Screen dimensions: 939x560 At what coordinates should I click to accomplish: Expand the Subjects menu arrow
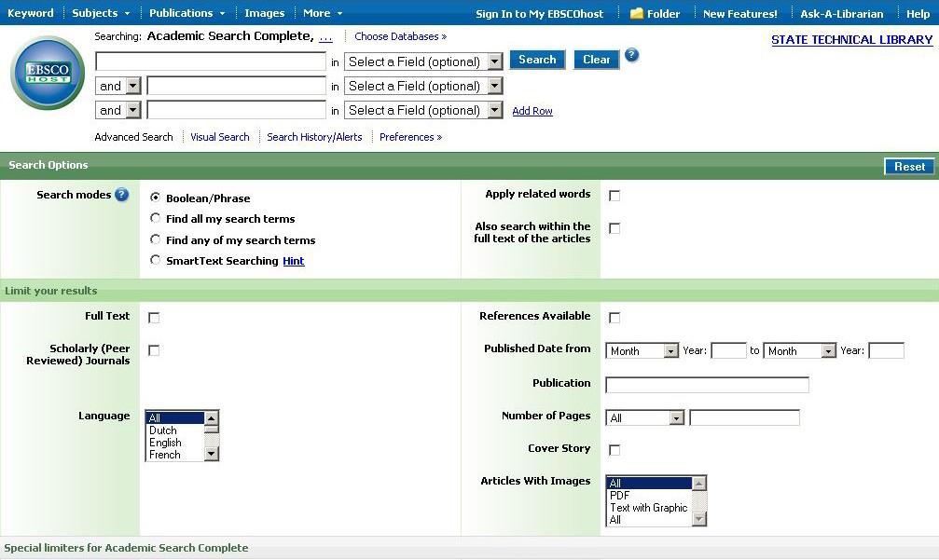[127, 13]
